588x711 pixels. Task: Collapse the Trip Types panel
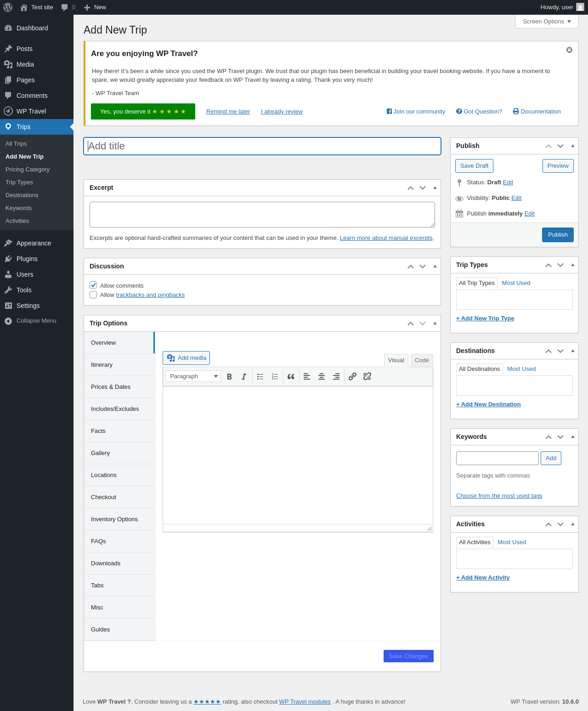573,265
